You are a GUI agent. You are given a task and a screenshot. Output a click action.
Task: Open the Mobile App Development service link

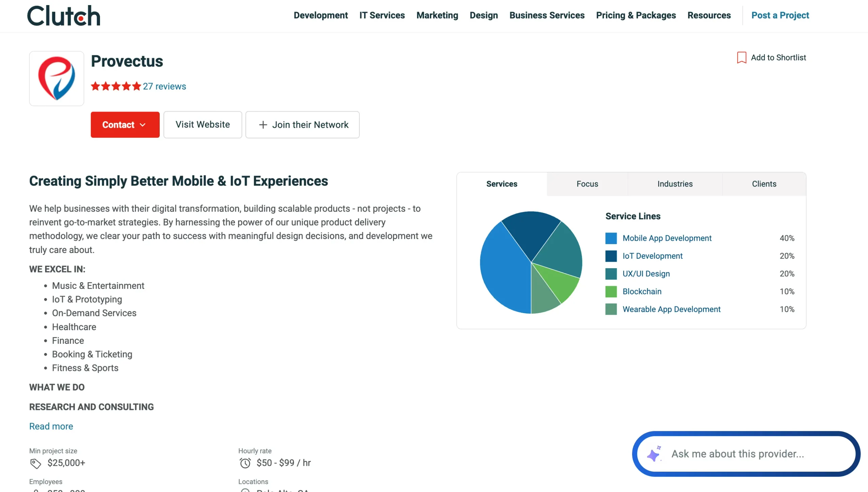(667, 238)
